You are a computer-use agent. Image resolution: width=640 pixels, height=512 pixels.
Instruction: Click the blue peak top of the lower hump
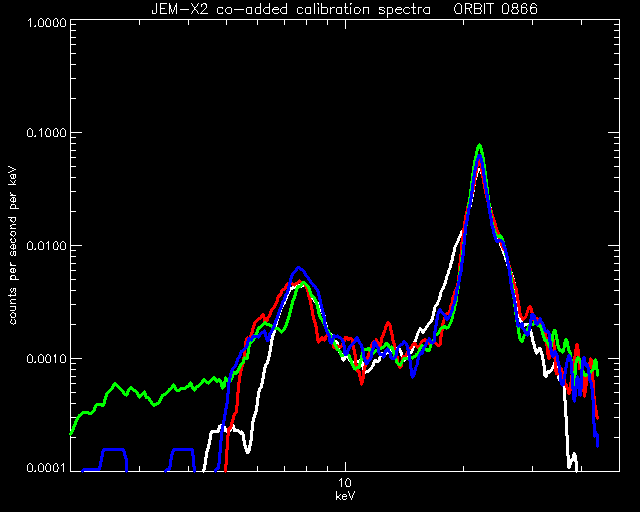click(x=299, y=269)
